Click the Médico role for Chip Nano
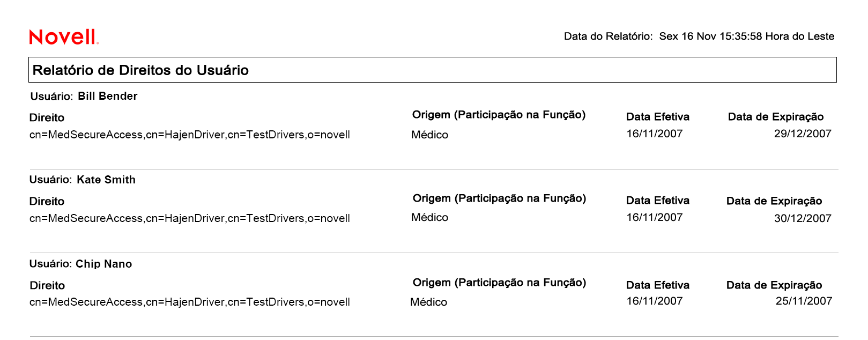 click(x=428, y=302)
